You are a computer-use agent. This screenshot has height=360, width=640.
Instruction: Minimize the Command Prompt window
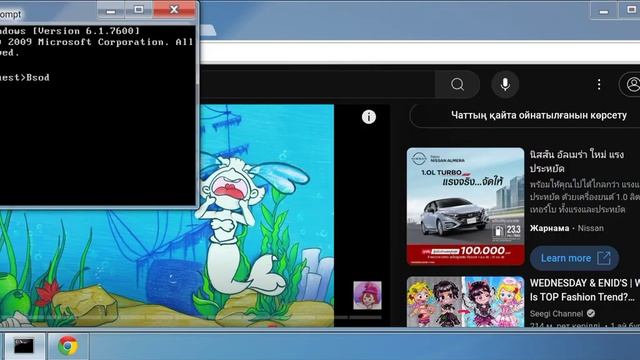(x=111, y=10)
